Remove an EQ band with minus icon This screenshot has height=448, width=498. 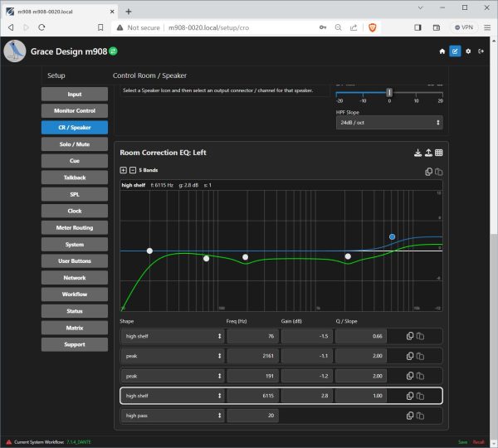click(132, 170)
